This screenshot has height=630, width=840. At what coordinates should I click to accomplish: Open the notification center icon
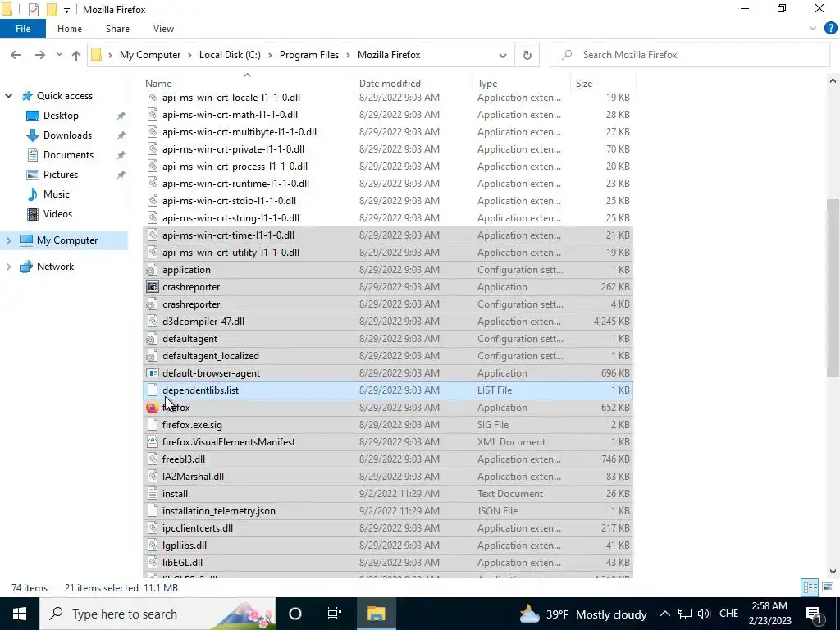[x=814, y=614]
